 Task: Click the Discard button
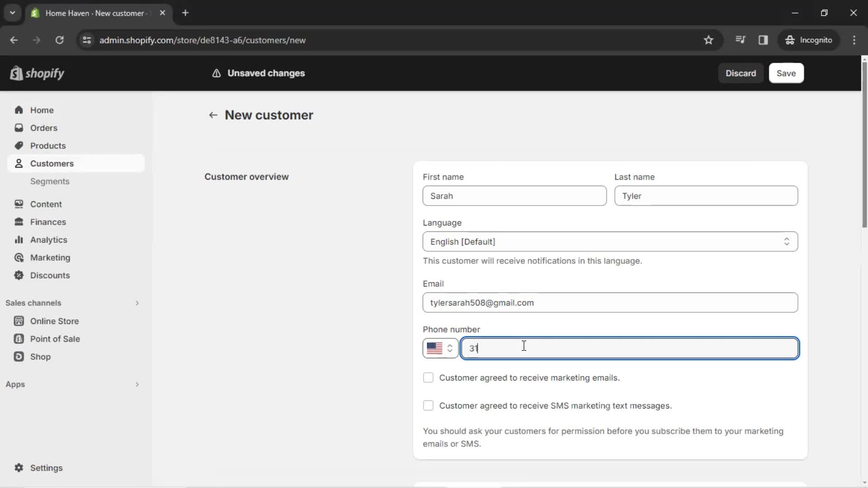click(741, 73)
